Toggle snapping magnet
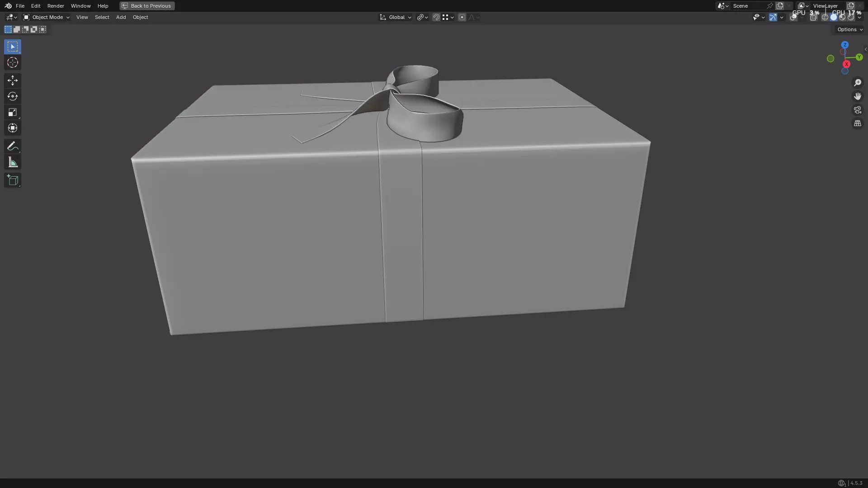This screenshot has height=488, width=868. [x=436, y=17]
